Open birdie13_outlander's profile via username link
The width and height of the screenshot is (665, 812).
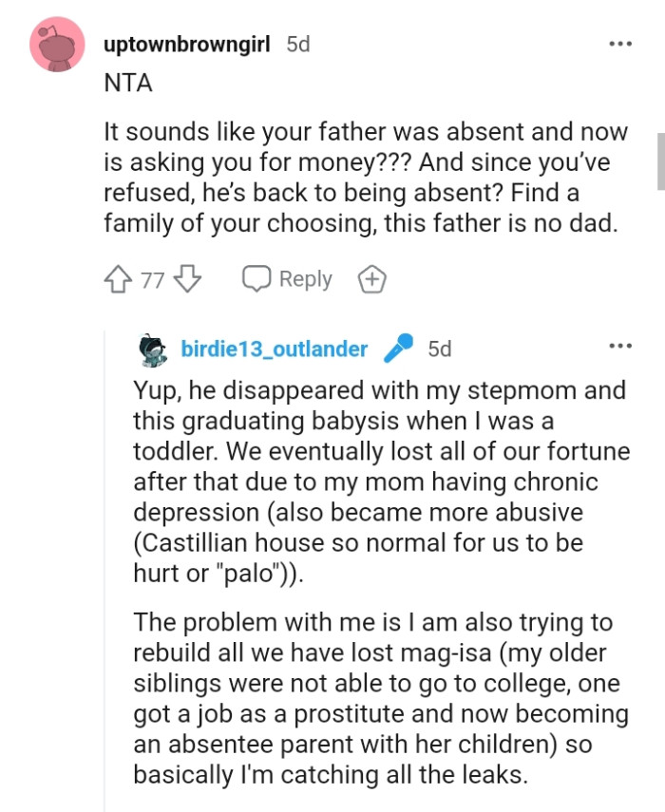click(275, 349)
